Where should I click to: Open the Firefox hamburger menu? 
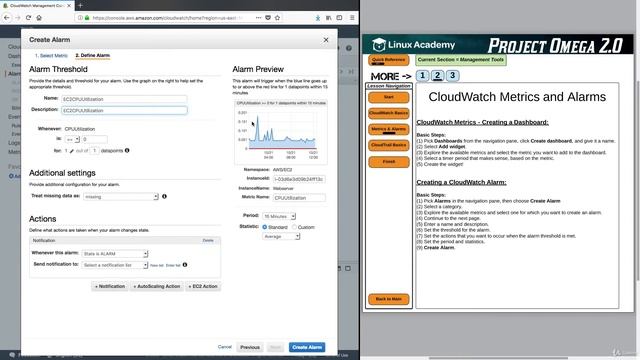click(352, 18)
